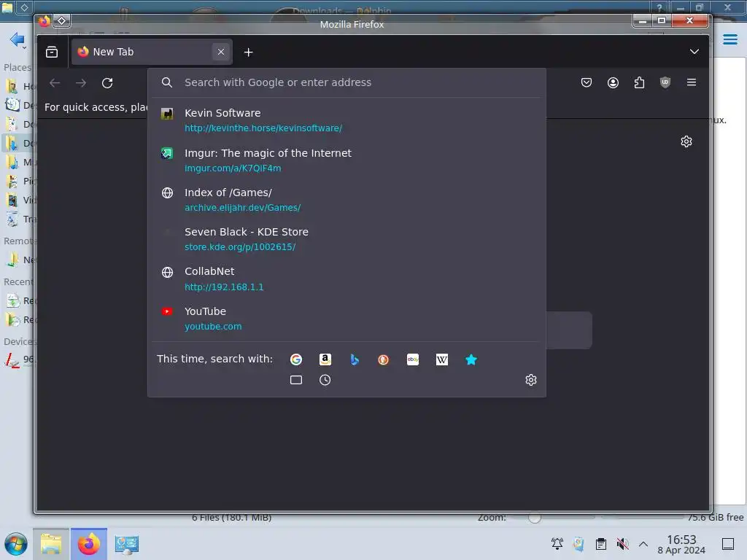The image size is (747, 560).
Task: Open the Extensions puzzle icon
Action: [x=639, y=82]
